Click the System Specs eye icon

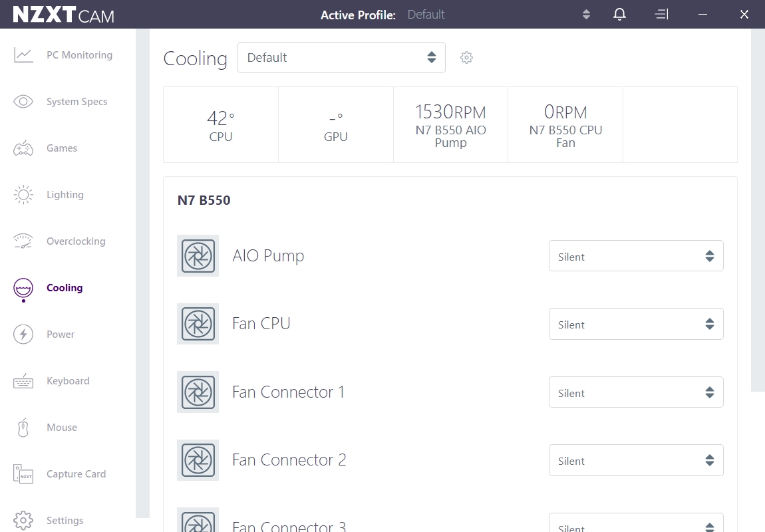(x=23, y=102)
